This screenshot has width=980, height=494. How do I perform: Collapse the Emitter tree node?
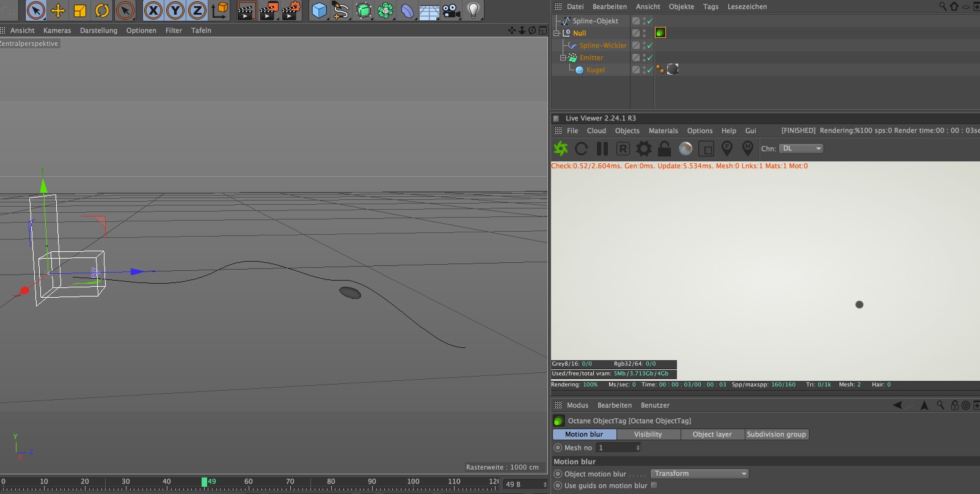point(563,57)
